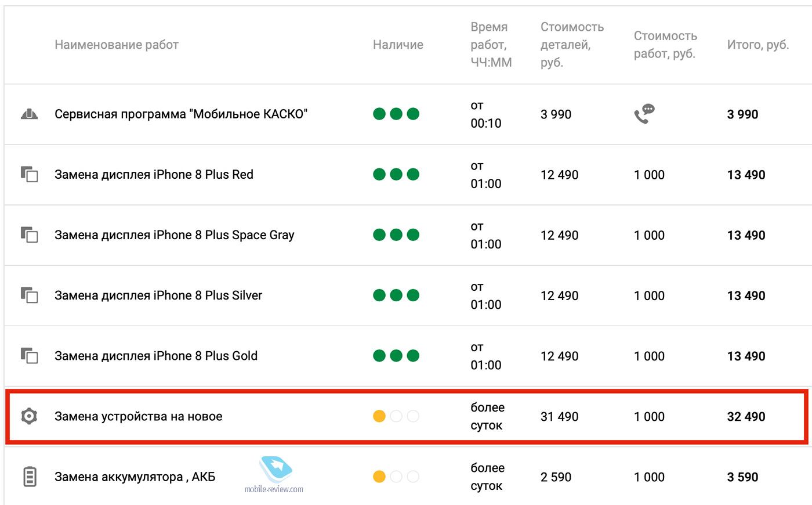The height and width of the screenshot is (505, 812).
Task: Click the display icon beside iPhone 8 Plus Gold
Action: 29,356
